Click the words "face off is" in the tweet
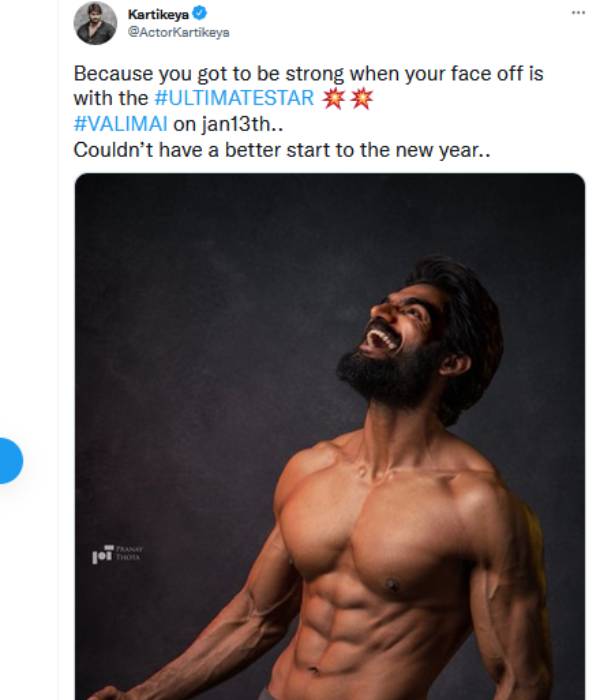The width and height of the screenshot is (600, 700). [x=492, y=74]
